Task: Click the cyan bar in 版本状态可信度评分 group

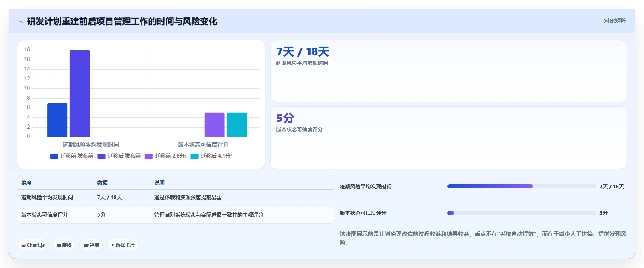Action: 237,124
